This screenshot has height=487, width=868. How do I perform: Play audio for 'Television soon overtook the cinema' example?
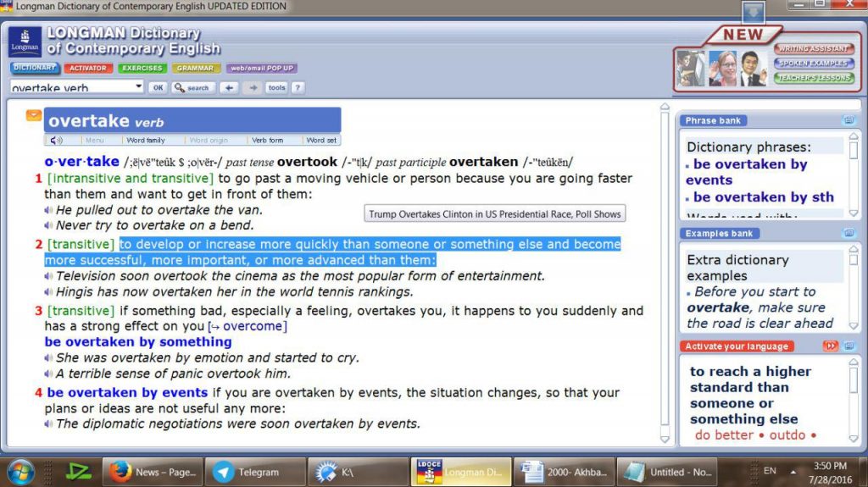pyautogui.click(x=48, y=276)
